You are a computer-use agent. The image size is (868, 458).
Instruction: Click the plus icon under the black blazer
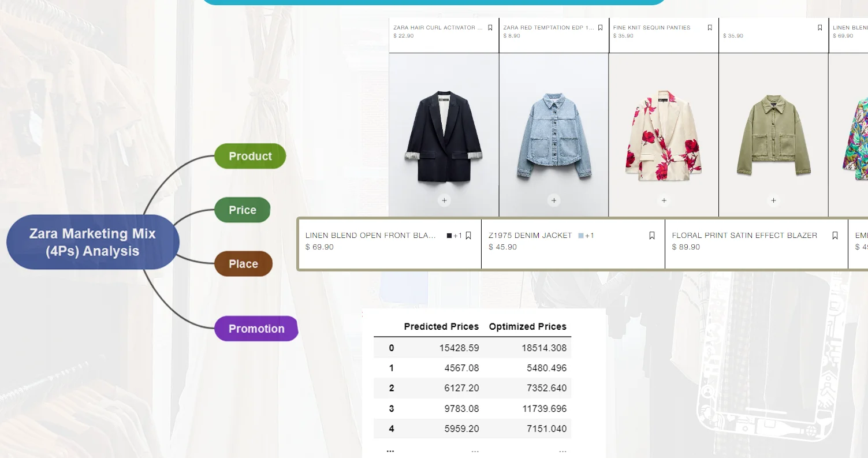444,200
